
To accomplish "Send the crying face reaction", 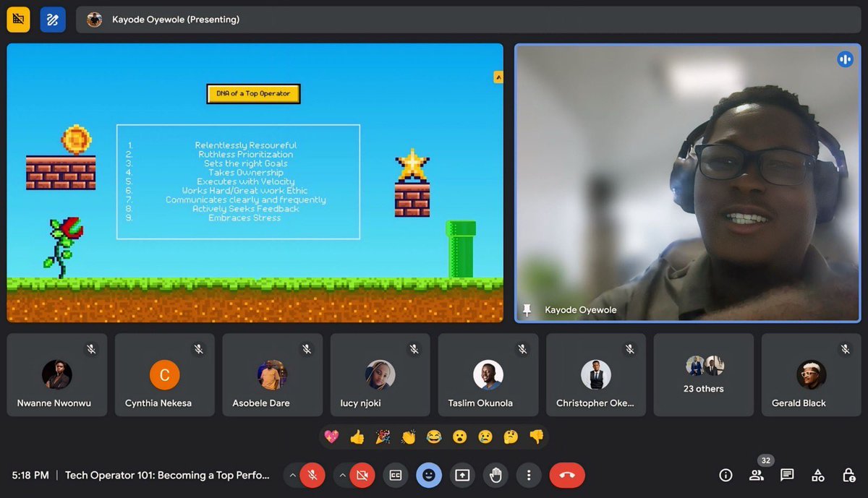I will click(x=485, y=437).
